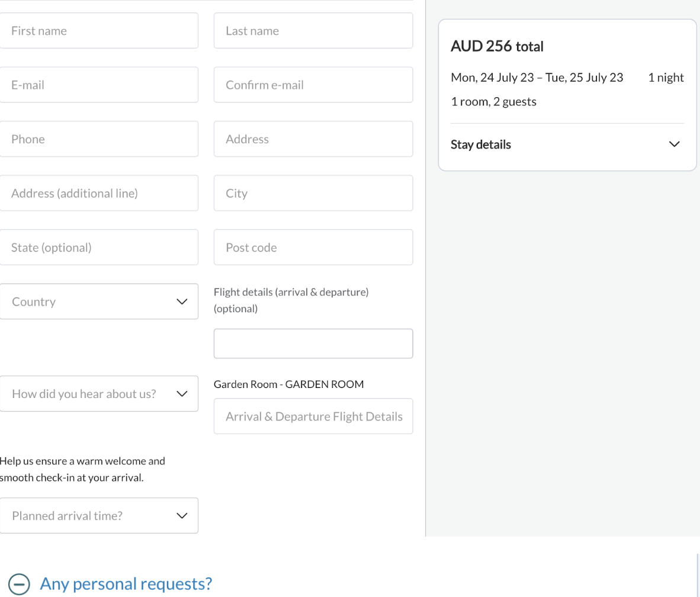Focus the Last name field
Viewport: 700px width, 597px height.
click(x=313, y=31)
